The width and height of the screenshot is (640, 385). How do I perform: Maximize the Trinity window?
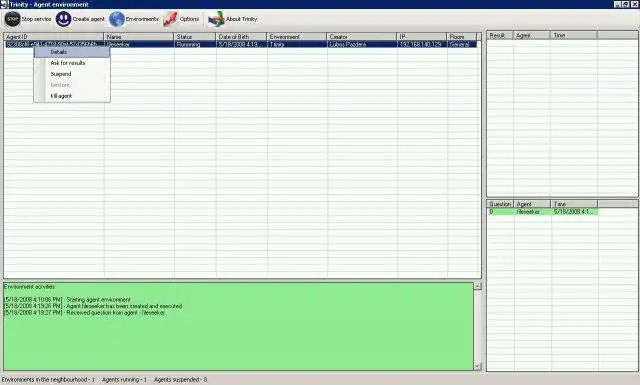(625, 4)
